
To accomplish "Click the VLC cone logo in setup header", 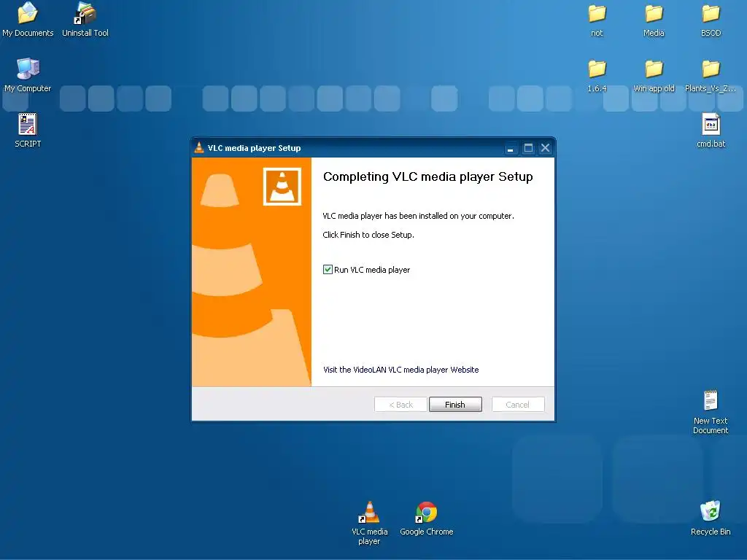I will tap(282, 187).
